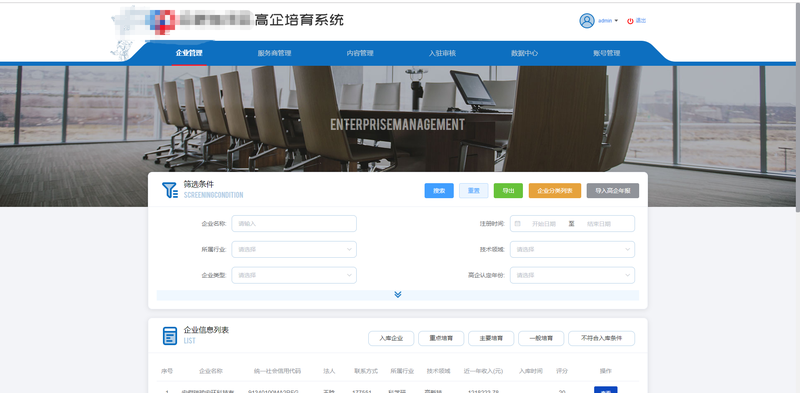Switch to the 服务商管理 tab
Screen dimensions: 800x393
(x=274, y=53)
